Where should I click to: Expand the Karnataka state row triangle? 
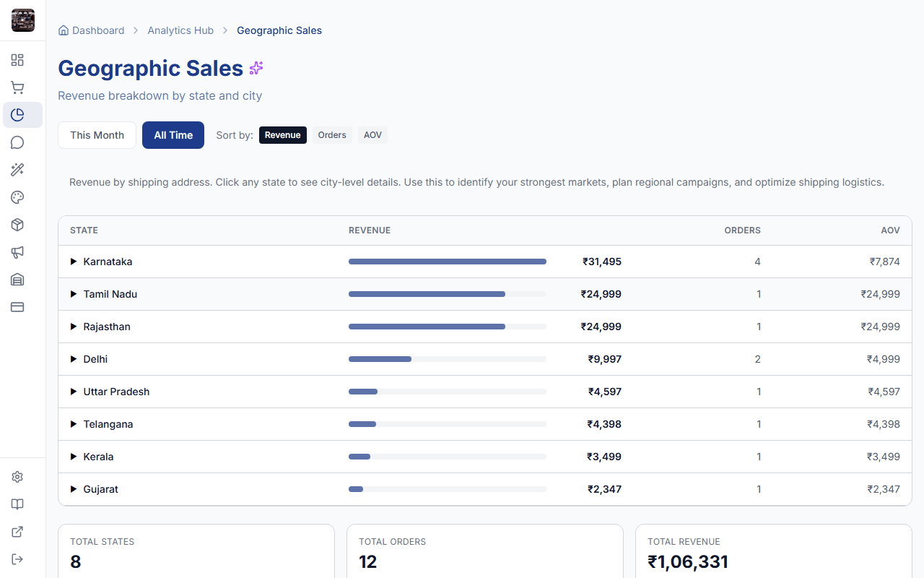pos(74,262)
